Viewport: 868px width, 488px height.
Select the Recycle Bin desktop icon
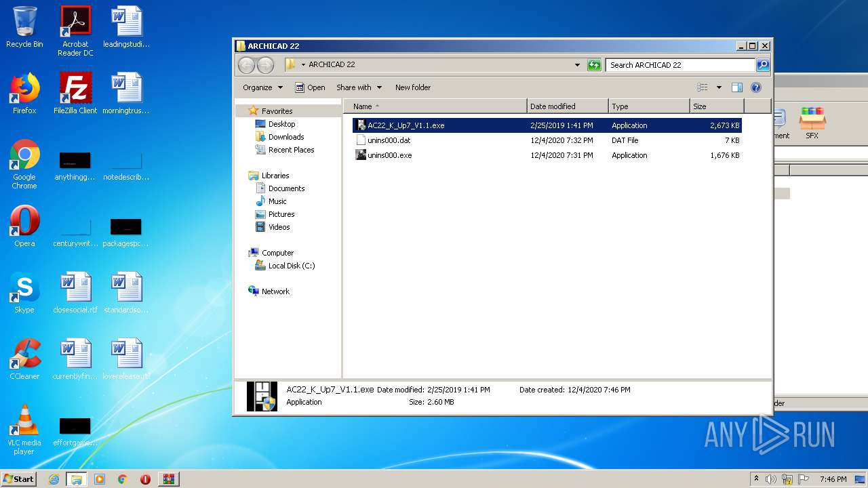point(24,27)
